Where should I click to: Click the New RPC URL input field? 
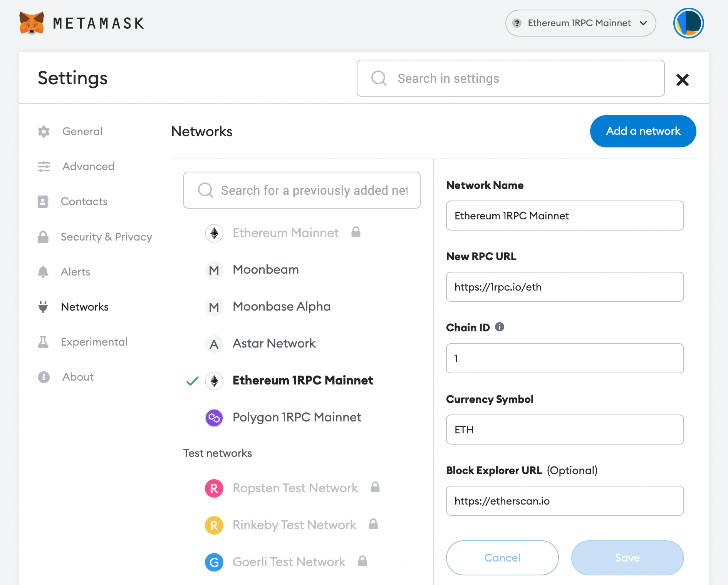565,287
